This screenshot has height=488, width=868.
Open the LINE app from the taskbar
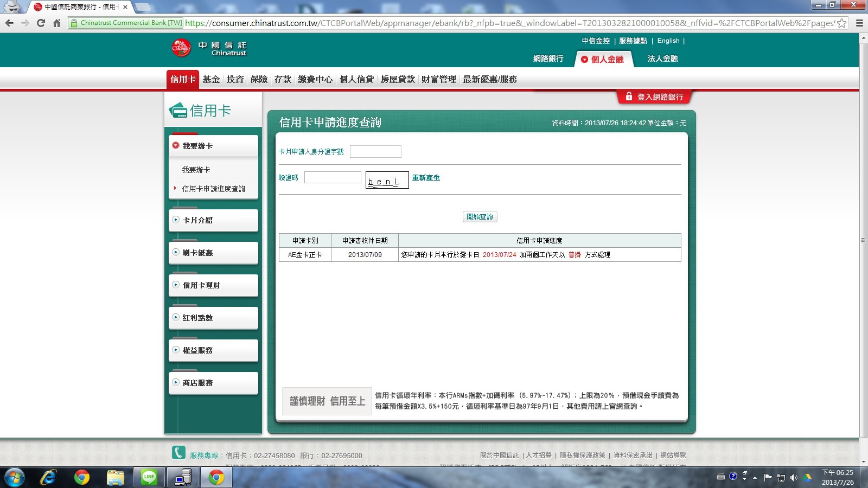(x=149, y=478)
